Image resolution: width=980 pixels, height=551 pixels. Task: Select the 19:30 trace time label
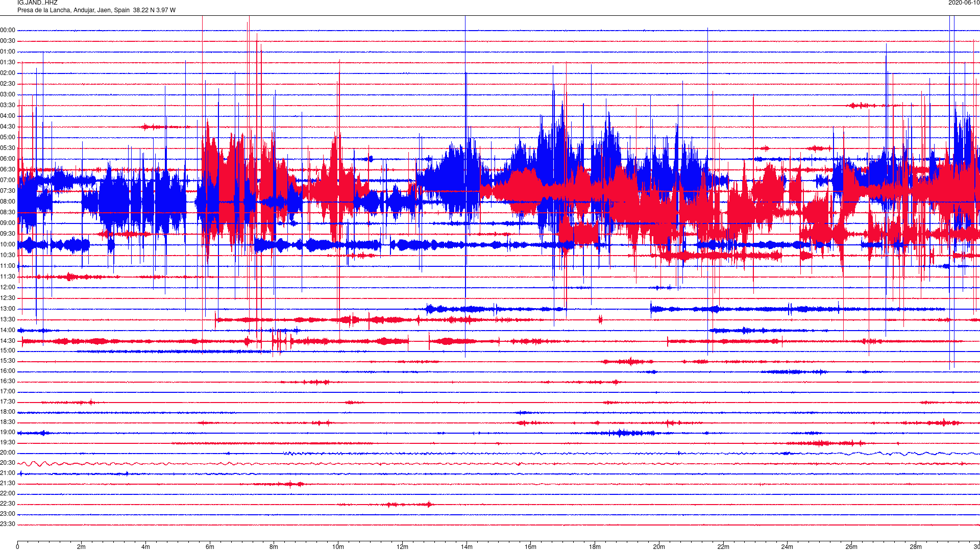(8, 443)
